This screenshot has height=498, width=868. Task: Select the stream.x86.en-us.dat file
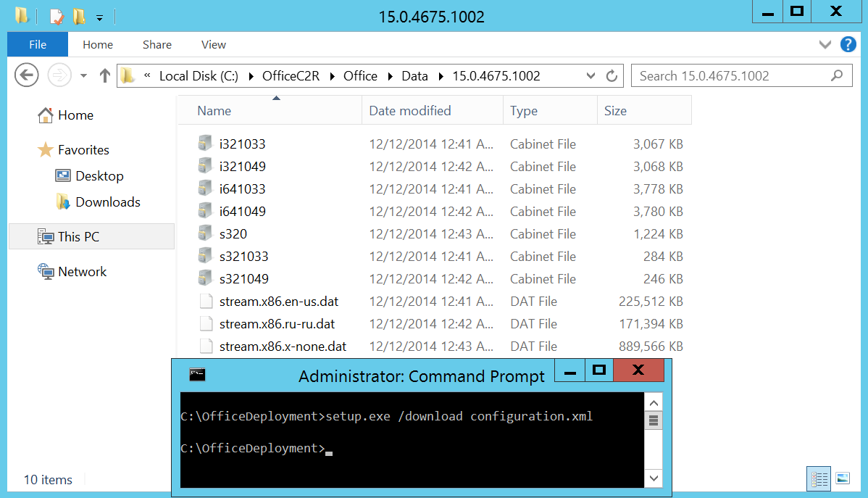[x=281, y=301]
